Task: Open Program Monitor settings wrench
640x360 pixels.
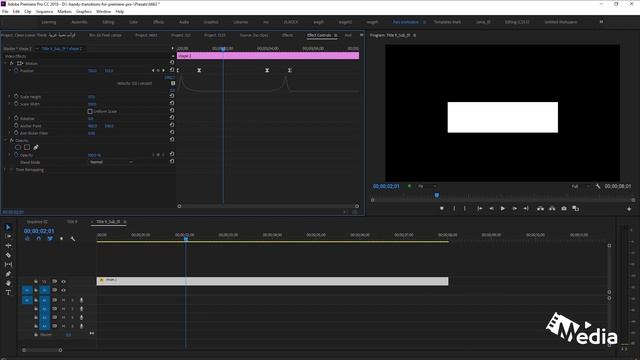Action: tap(598, 186)
